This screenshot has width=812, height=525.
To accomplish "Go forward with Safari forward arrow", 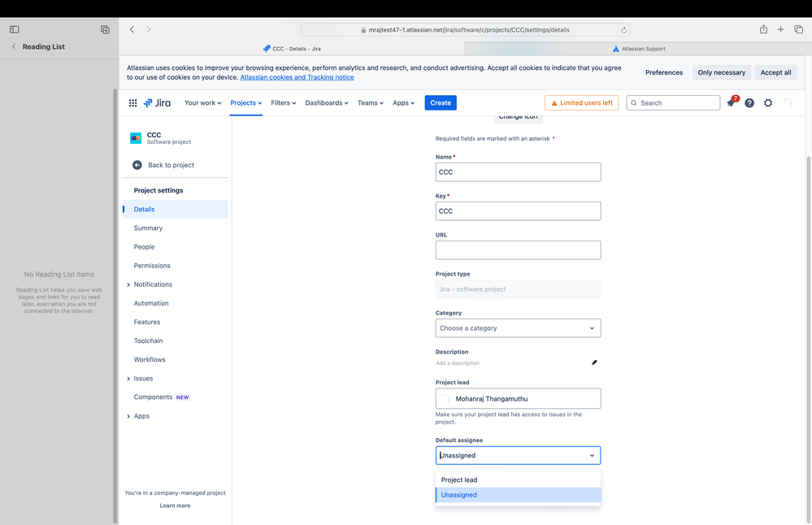I will pyautogui.click(x=149, y=29).
